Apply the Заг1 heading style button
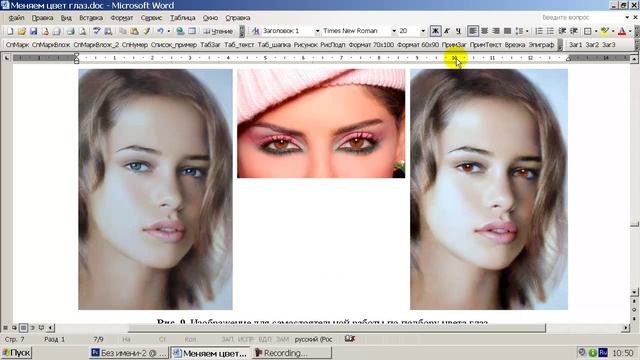The image size is (640, 360). click(x=576, y=44)
